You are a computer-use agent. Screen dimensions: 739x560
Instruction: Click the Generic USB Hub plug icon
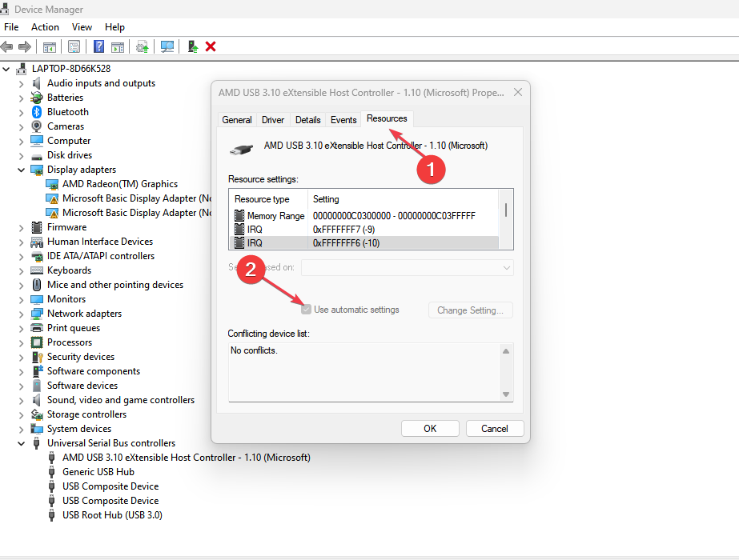52,472
